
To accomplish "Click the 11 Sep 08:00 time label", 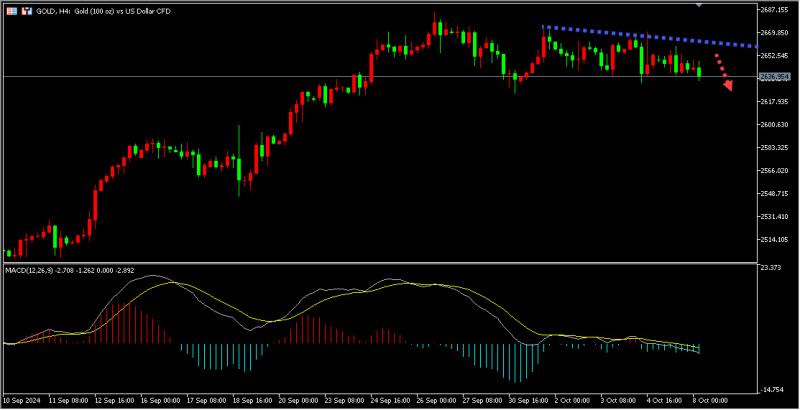I will pos(69,401).
